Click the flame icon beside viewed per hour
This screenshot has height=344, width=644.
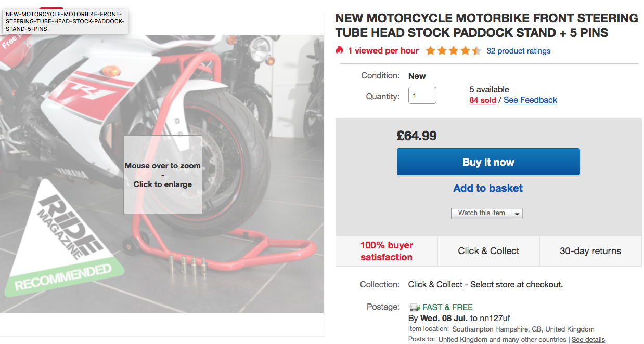point(340,50)
